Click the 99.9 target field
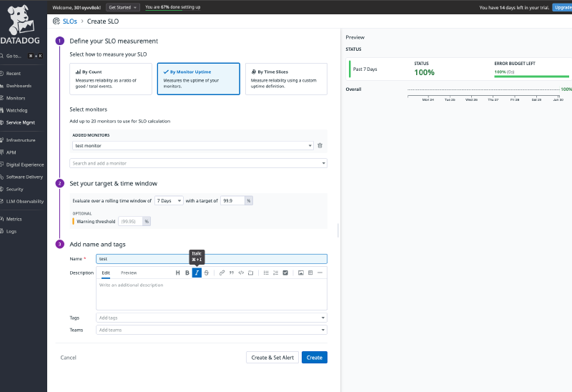 point(233,201)
